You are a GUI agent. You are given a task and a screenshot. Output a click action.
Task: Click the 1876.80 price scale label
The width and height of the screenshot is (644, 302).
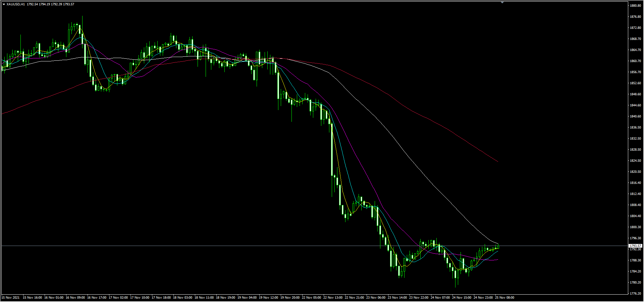[635, 17]
